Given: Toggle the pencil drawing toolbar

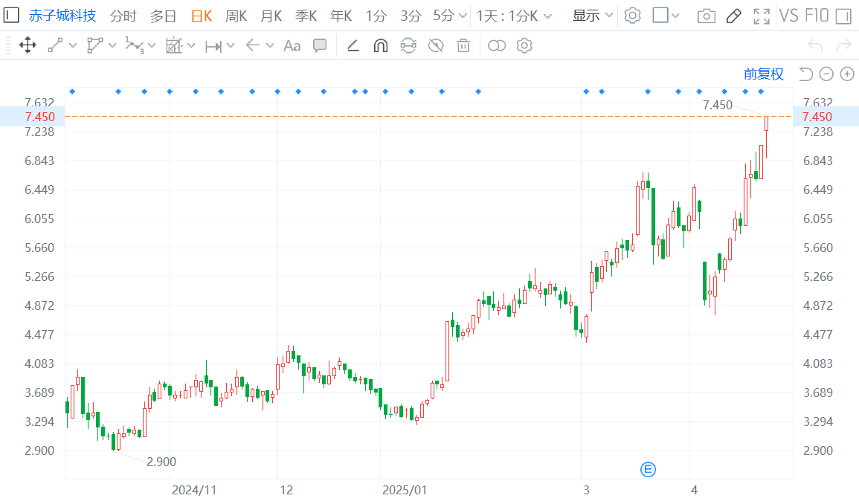Looking at the screenshot, I should click(733, 16).
